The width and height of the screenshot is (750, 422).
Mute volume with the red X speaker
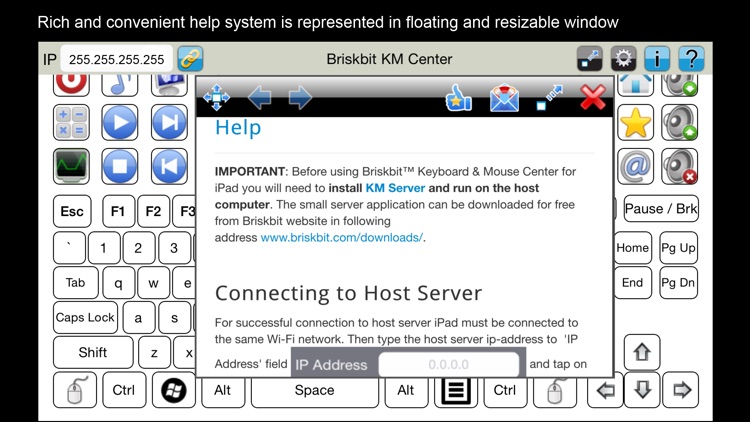(679, 167)
